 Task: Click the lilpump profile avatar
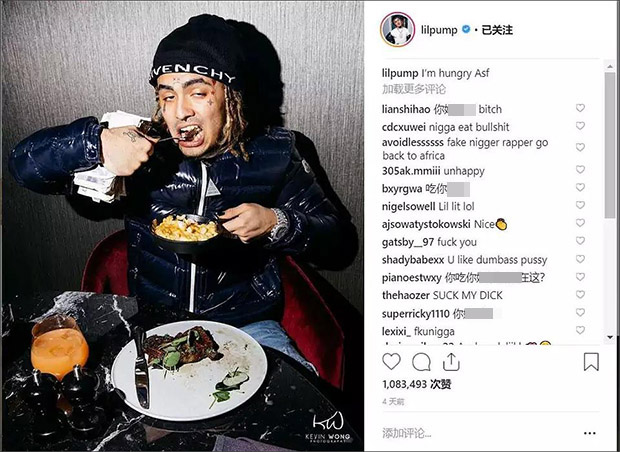(x=397, y=30)
